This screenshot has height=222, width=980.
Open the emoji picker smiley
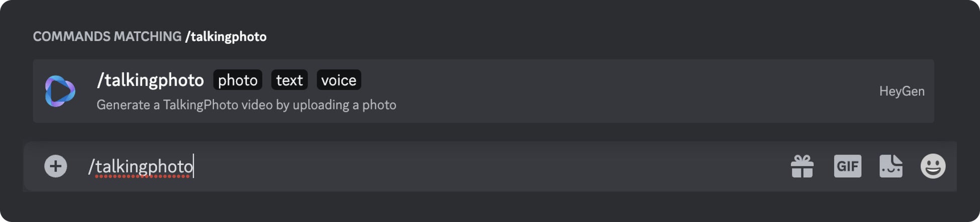point(933,166)
